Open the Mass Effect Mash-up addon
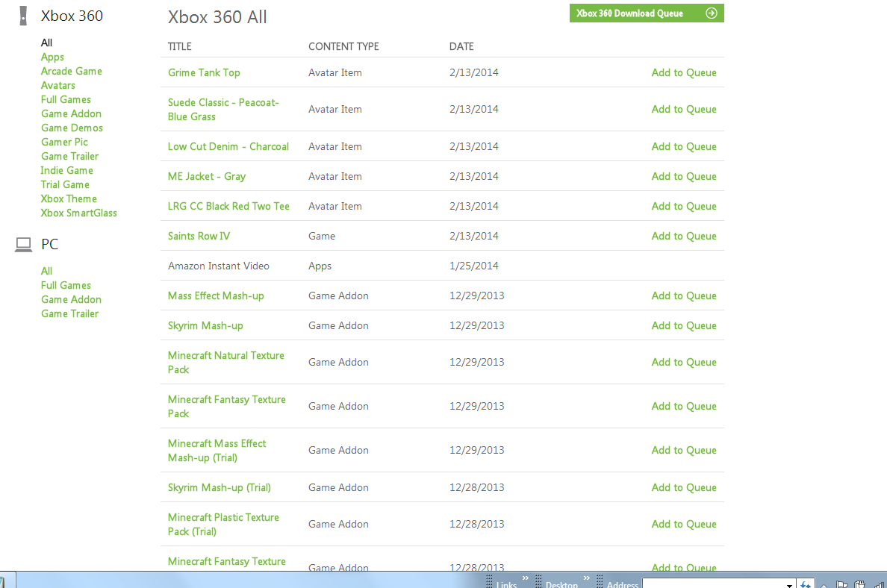Viewport: 887px width, 588px height. 216,296
